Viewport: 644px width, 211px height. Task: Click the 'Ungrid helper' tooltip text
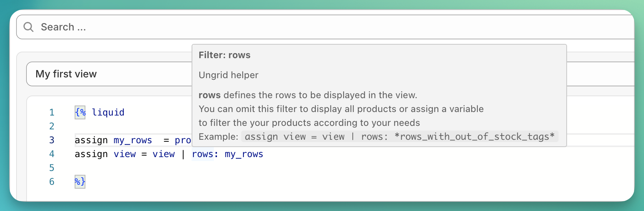point(229,75)
